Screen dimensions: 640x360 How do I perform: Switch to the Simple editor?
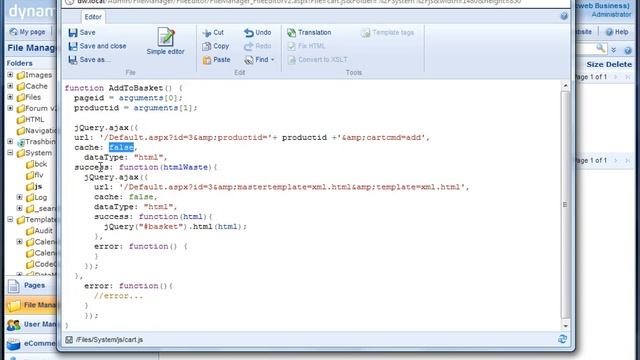click(x=165, y=41)
